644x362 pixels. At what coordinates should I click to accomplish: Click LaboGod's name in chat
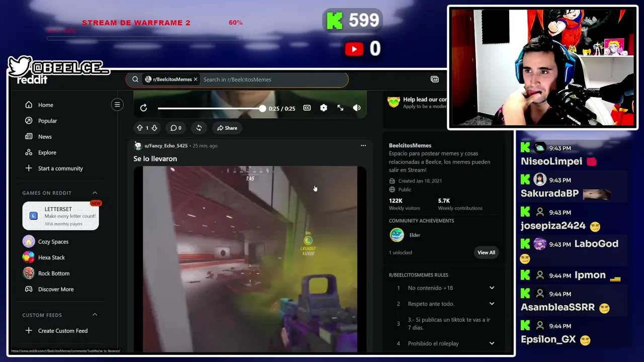[x=596, y=244]
